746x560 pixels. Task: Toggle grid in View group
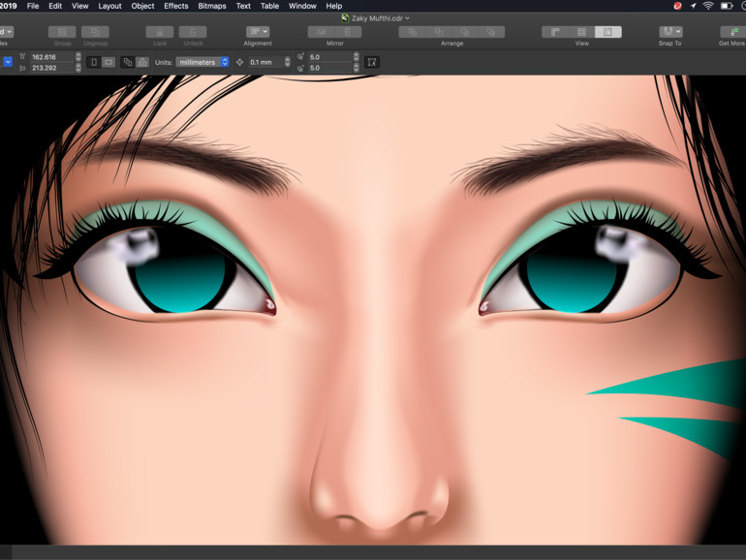(581, 32)
